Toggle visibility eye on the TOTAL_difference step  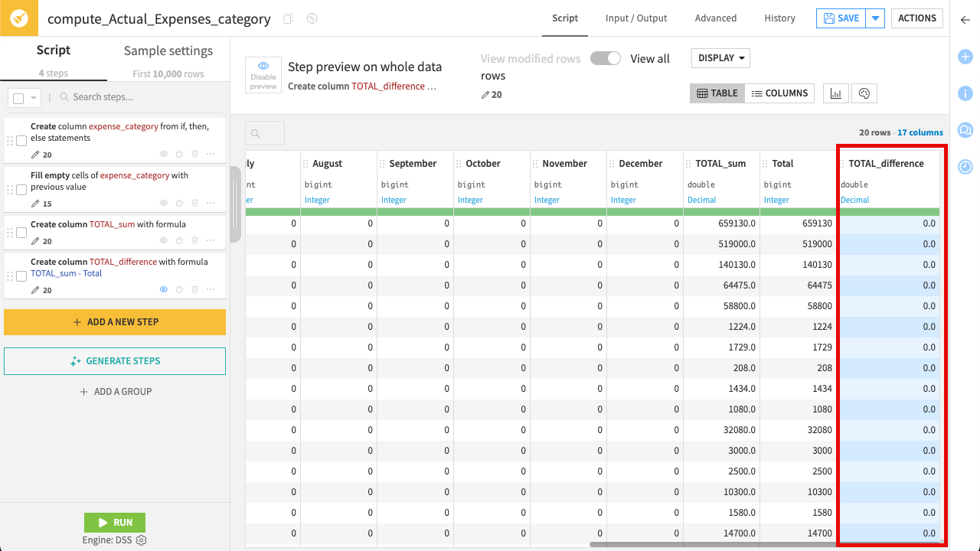163,289
